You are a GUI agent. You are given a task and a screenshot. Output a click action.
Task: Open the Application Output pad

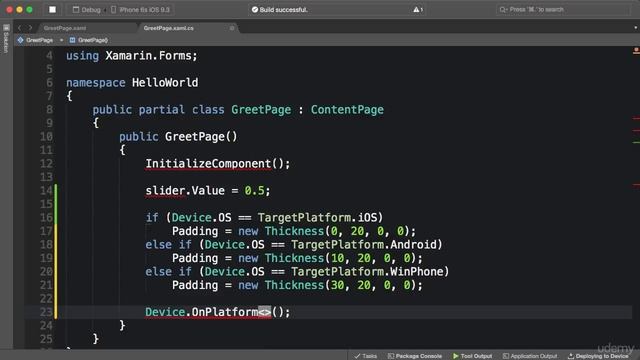pyautogui.click(x=530, y=356)
